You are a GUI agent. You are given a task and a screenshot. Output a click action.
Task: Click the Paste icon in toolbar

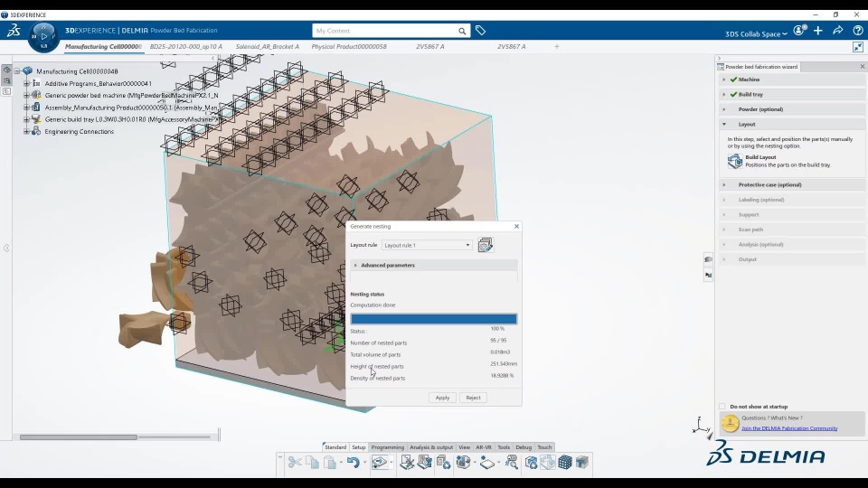pyautogui.click(x=330, y=462)
